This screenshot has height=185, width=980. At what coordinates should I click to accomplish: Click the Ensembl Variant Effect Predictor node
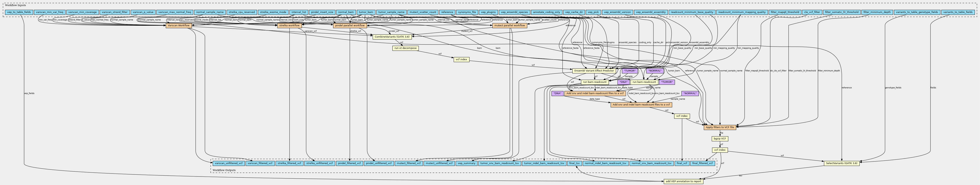click(593, 71)
